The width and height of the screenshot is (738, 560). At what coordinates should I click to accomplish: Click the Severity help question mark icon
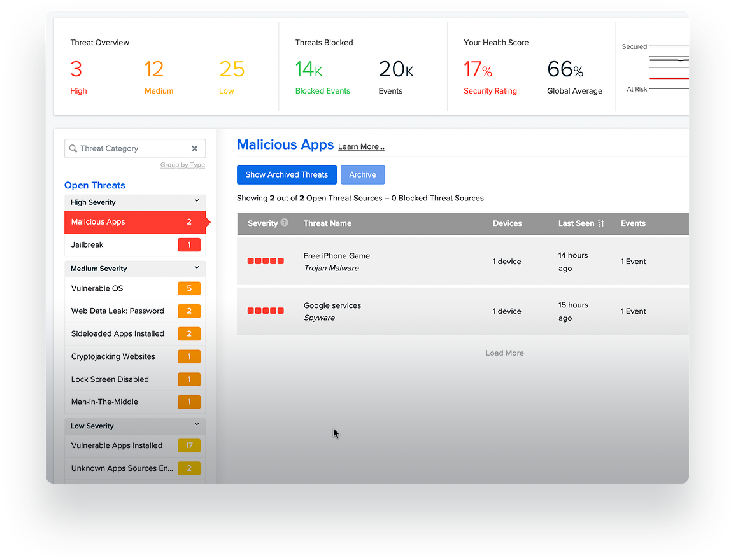coord(284,223)
